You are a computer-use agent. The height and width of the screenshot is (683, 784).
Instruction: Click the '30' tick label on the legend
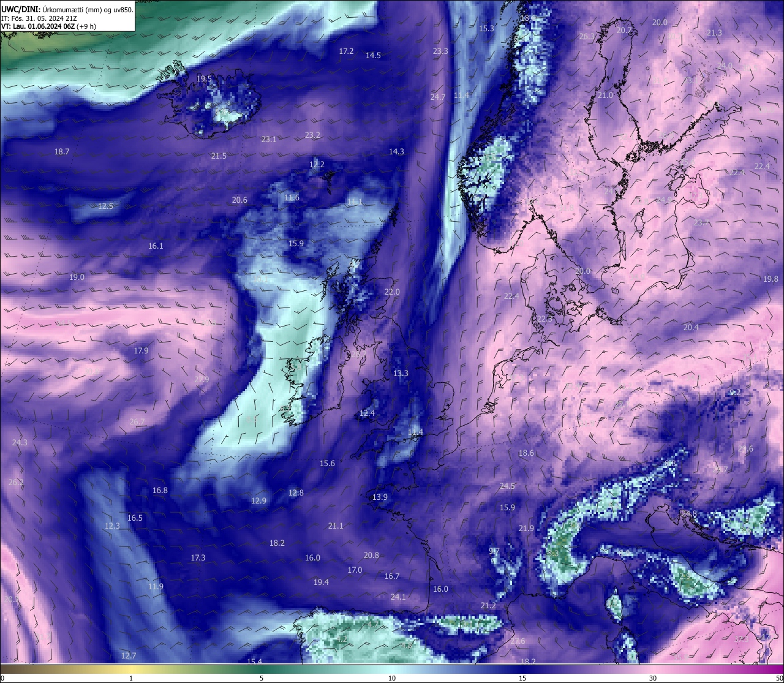653,678
